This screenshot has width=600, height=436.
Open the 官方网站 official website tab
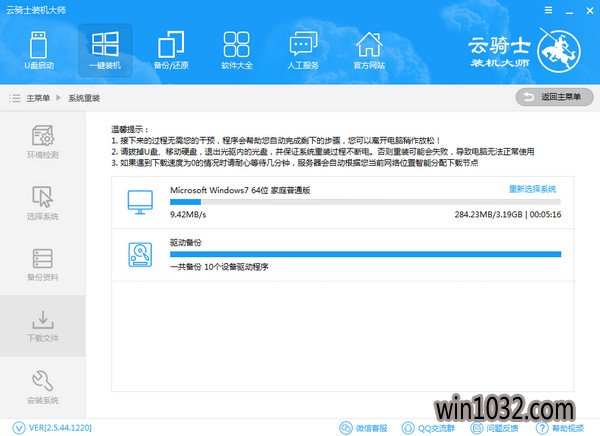point(369,51)
